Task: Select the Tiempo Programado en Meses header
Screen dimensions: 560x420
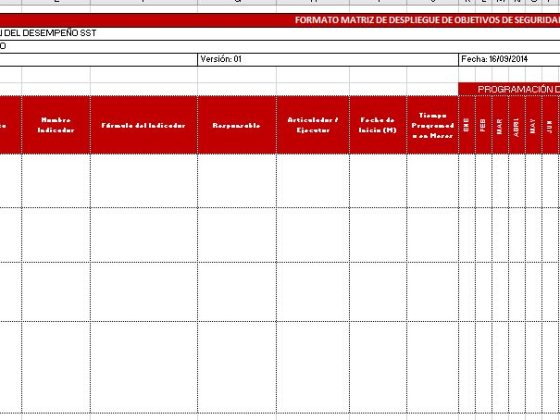Action: [x=432, y=125]
